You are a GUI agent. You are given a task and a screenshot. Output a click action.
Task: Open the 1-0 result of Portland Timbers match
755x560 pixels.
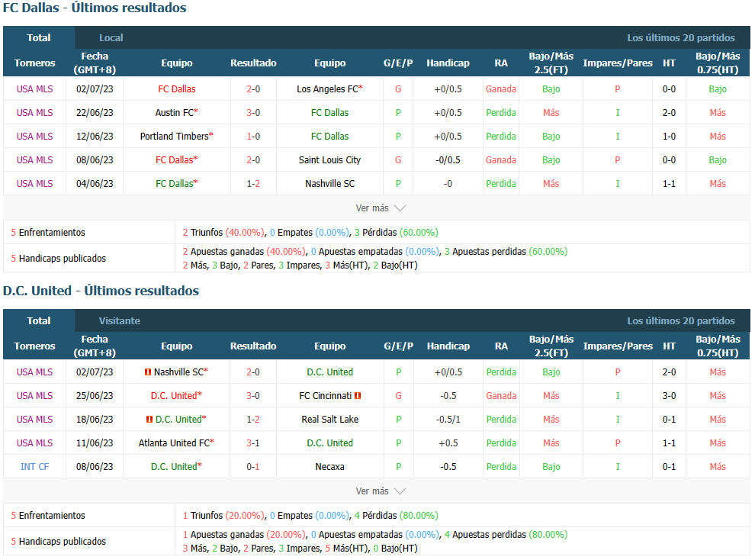pos(253,137)
